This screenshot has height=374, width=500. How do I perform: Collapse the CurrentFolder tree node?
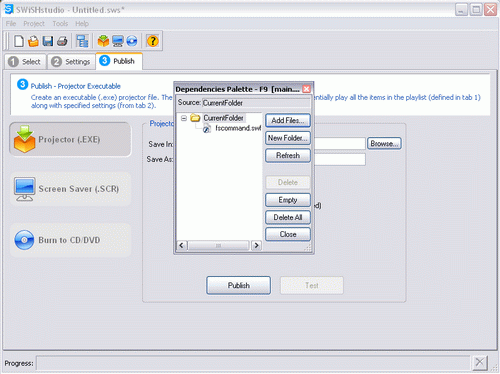184,118
